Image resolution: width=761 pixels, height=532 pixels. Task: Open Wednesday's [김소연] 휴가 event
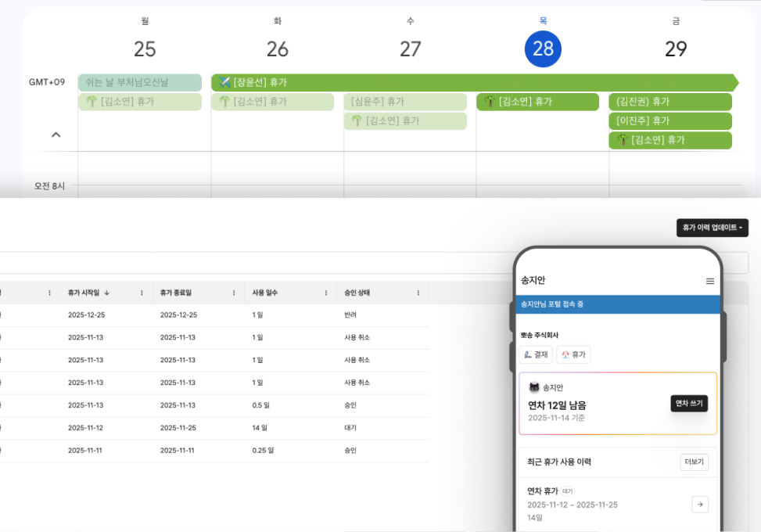[x=405, y=120]
